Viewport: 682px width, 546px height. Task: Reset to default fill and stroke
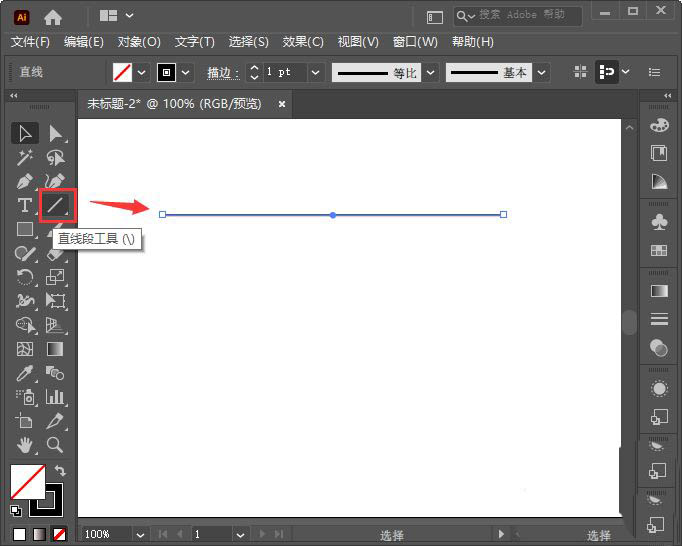[x=16, y=510]
